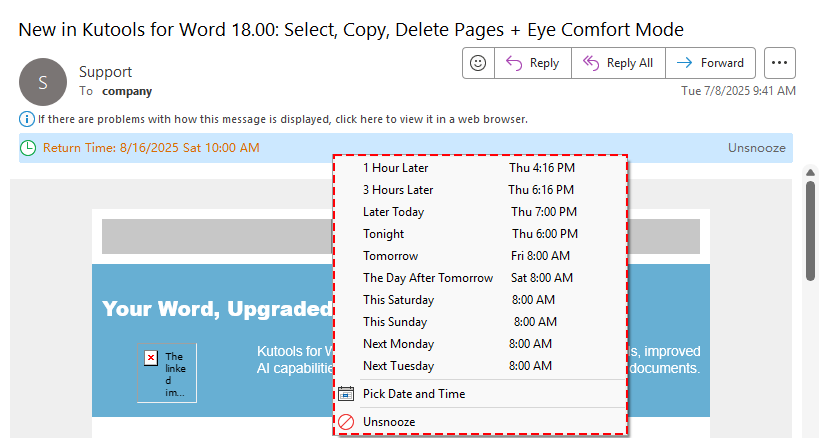The image size is (819, 438).
Task: Click the green clock snooze icon
Action: [x=28, y=148]
